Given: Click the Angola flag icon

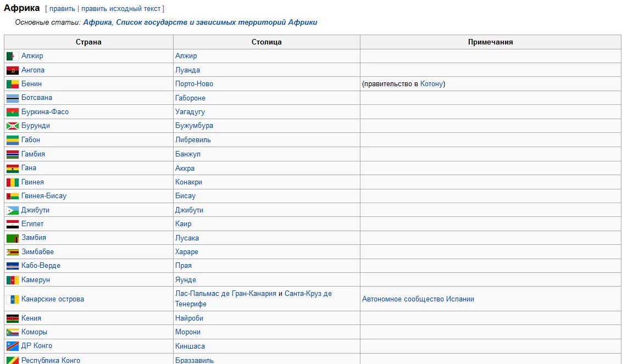Looking at the screenshot, I should click(x=13, y=71).
